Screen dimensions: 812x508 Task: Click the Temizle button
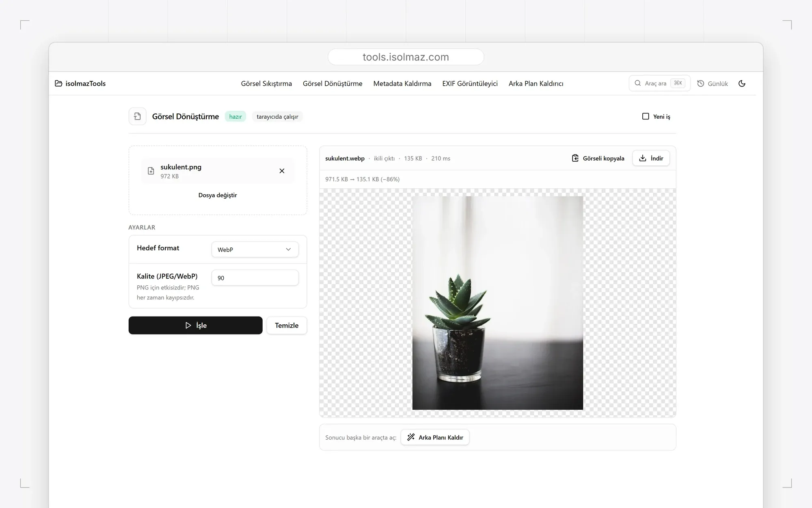pos(287,325)
